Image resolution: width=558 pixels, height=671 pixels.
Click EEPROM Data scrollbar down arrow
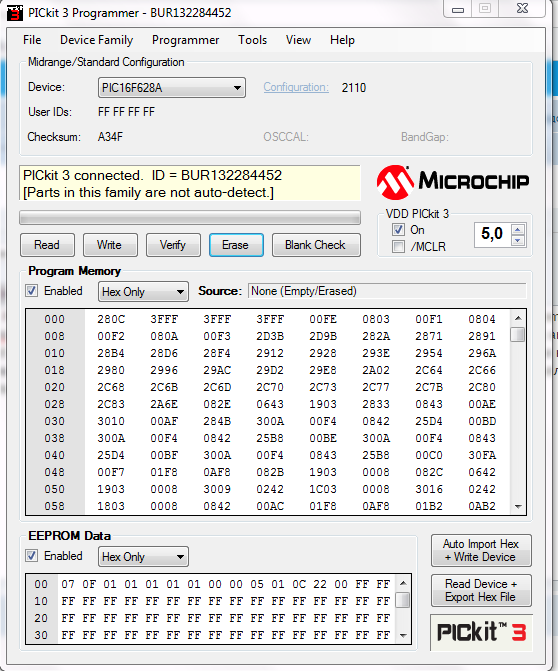tap(403, 636)
